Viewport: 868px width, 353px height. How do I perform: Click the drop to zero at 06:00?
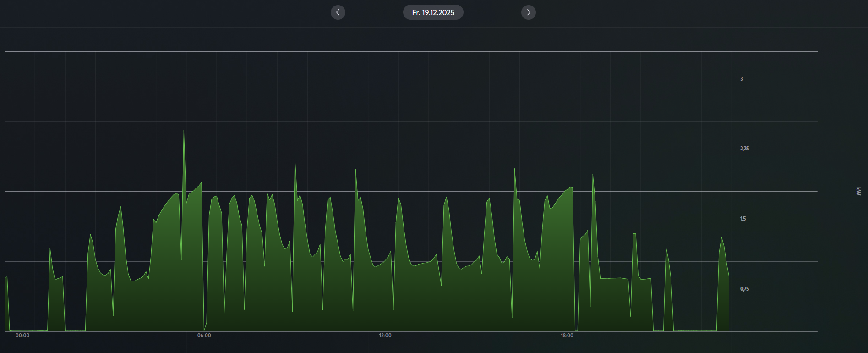[204, 329]
